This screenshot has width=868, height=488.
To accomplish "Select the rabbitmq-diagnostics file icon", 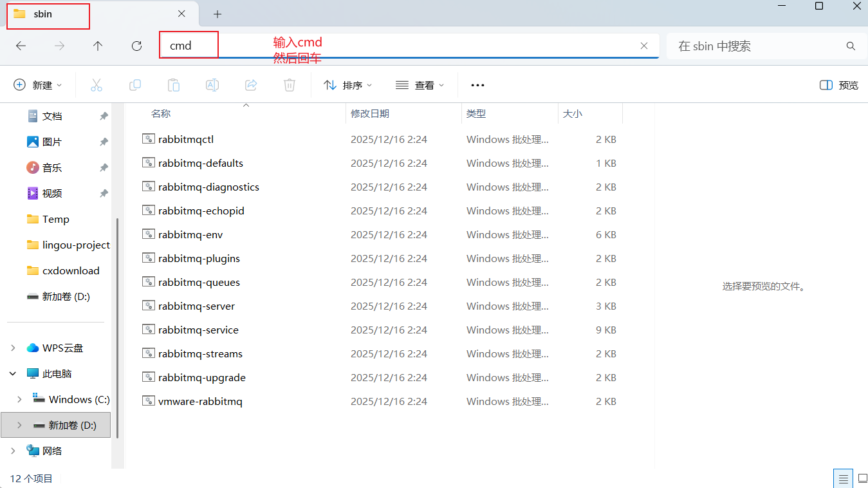I will pos(149,187).
